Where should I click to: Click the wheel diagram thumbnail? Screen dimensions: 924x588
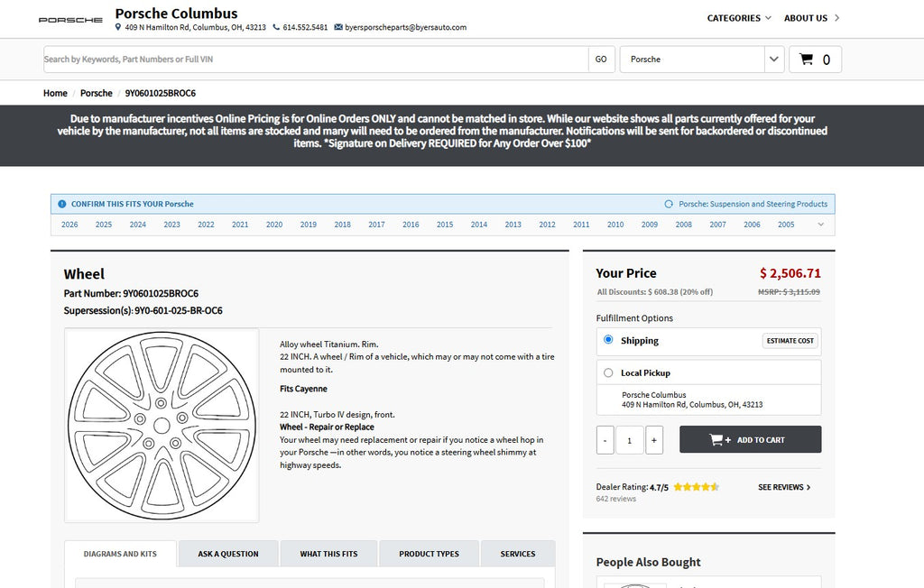(162, 425)
